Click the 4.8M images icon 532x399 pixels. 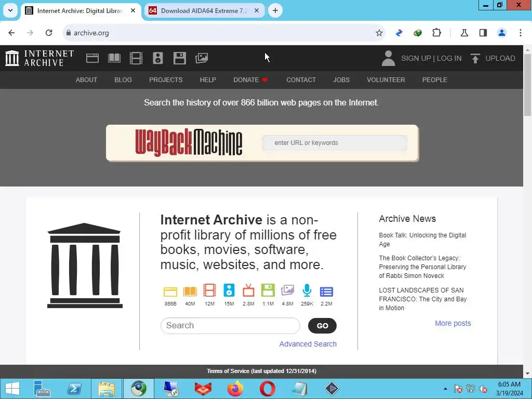pyautogui.click(x=287, y=291)
